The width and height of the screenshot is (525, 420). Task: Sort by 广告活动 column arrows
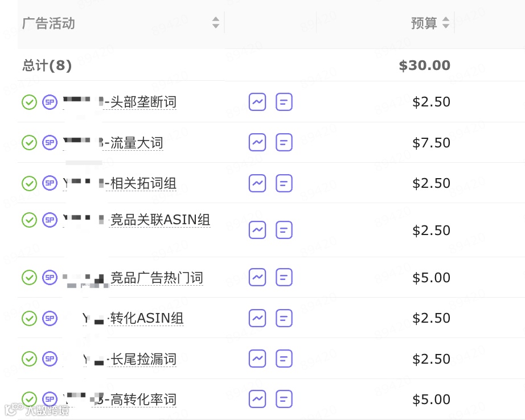point(216,23)
